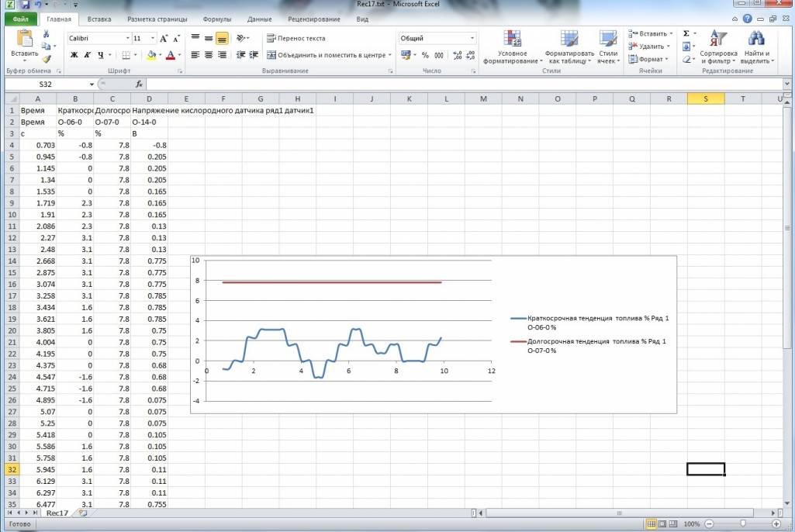The image size is (795, 532).
Task: Click the Rec17 sheet tab
Action: point(57,513)
